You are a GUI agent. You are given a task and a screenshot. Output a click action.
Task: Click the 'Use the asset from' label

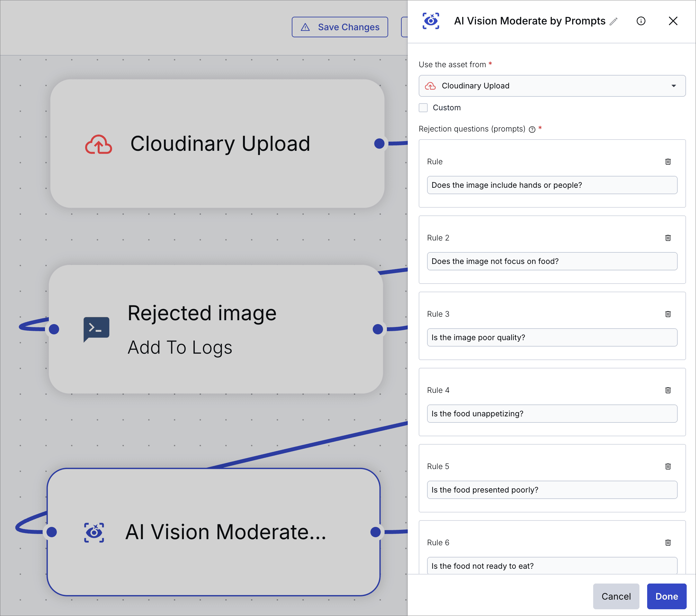[x=452, y=64]
